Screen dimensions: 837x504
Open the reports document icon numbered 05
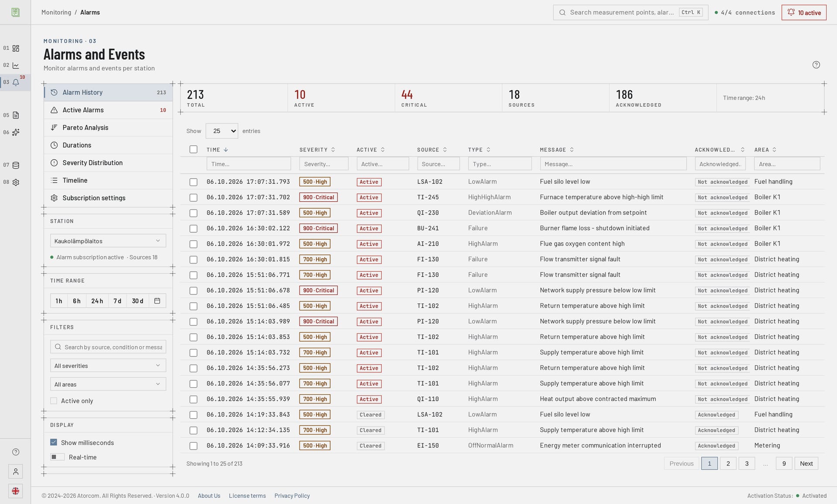[16, 115]
